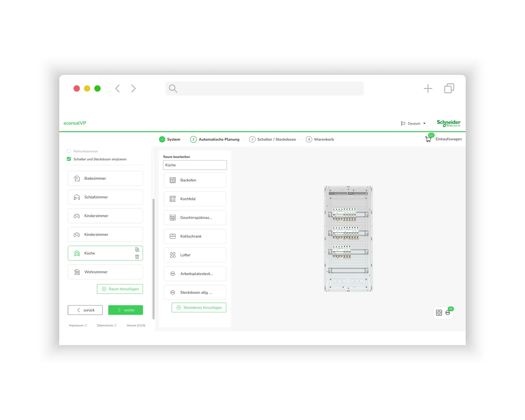Viewport: 525px width, 420px height.
Task: Delete the Küche room via trash icon
Action: click(137, 257)
